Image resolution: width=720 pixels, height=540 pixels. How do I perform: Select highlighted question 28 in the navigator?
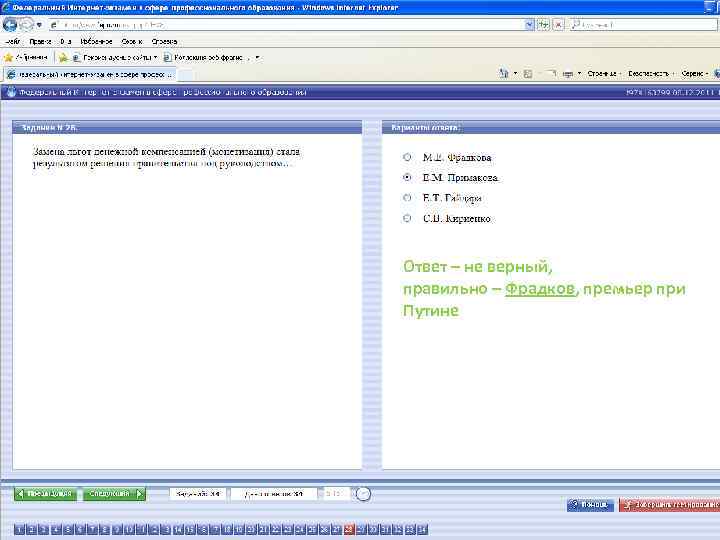coord(349,529)
